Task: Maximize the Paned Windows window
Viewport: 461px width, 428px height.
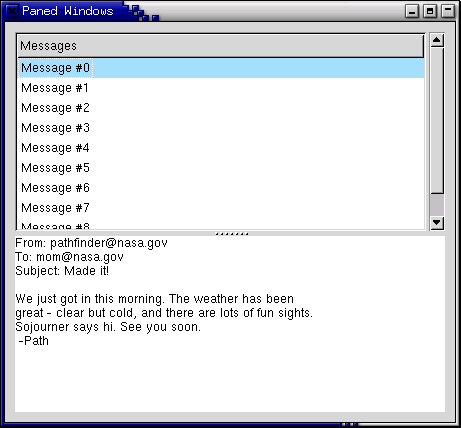Action: [430, 11]
